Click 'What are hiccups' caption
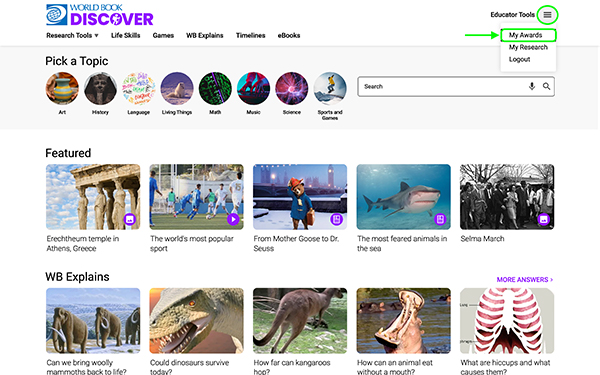 pyautogui.click(x=505, y=367)
